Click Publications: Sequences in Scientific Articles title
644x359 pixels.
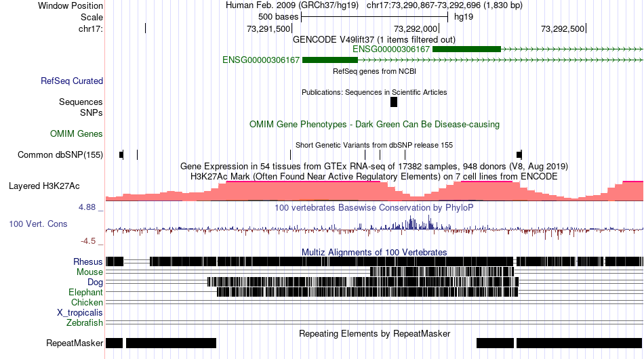point(374,92)
